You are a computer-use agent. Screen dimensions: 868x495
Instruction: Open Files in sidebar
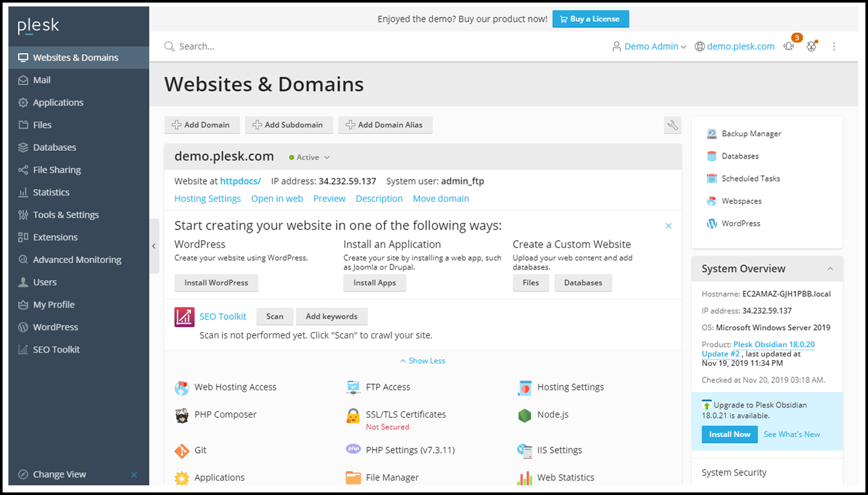point(79,125)
